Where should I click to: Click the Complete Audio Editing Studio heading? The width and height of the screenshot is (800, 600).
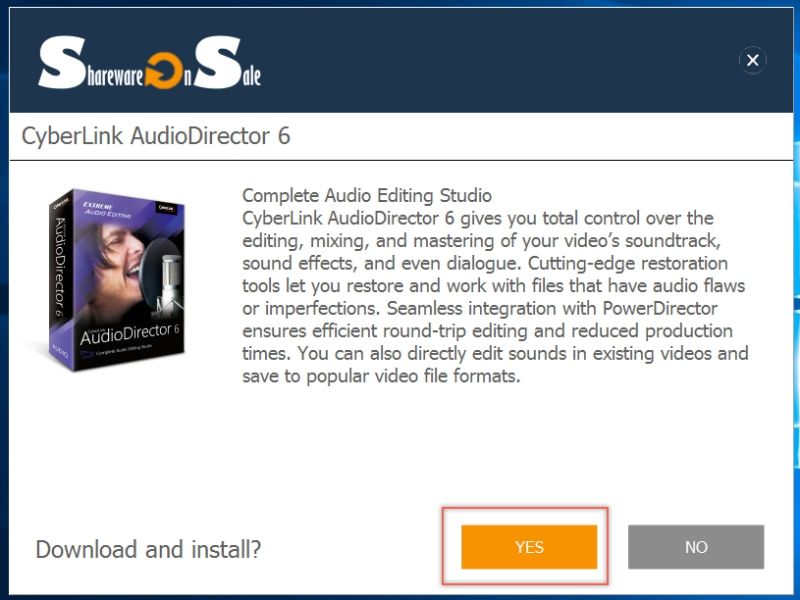click(x=367, y=195)
